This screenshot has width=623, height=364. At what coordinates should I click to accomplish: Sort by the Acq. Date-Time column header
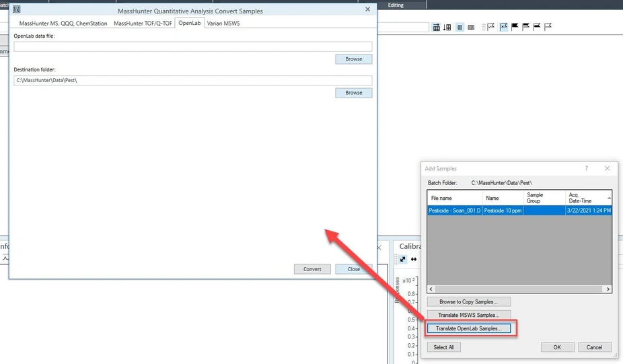[x=589, y=198]
